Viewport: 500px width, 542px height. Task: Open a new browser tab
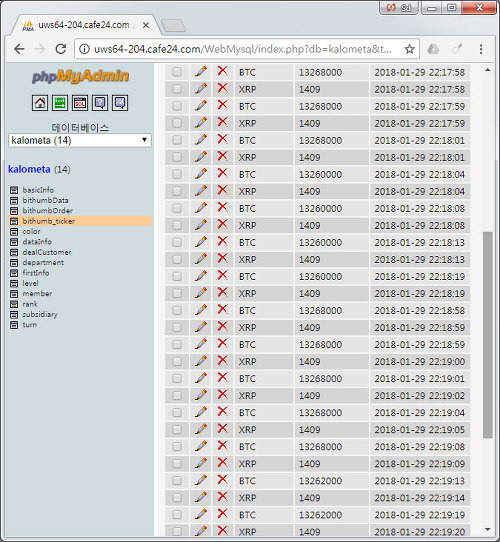[173, 26]
